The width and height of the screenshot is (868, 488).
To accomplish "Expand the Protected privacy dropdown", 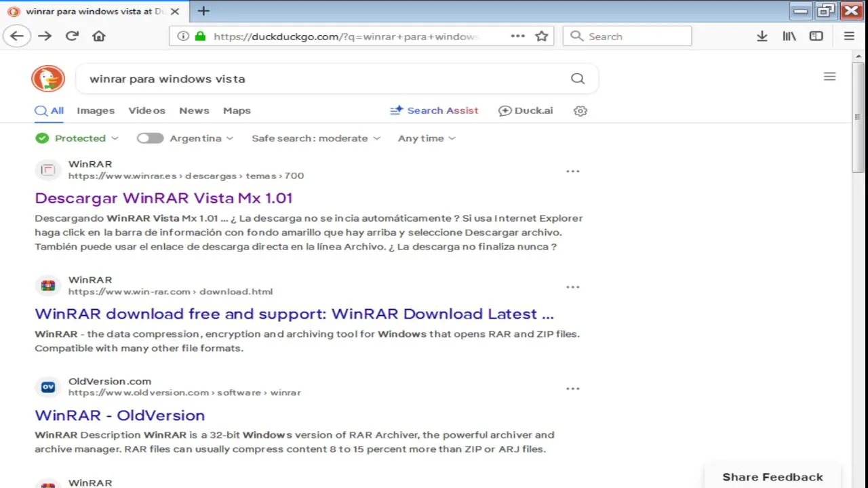I will click(x=77, y=138).
